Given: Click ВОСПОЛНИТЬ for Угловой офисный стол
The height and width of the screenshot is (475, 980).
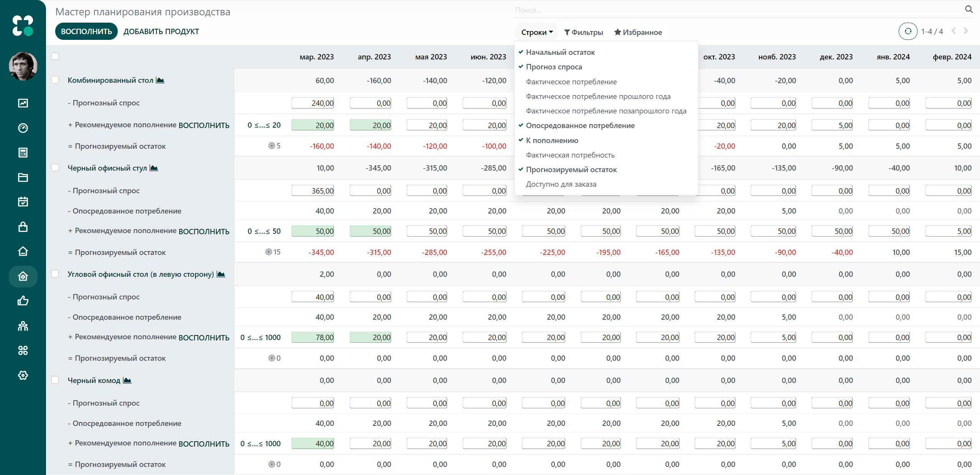Looking at the screenshot, I should (x=204, y=338).
